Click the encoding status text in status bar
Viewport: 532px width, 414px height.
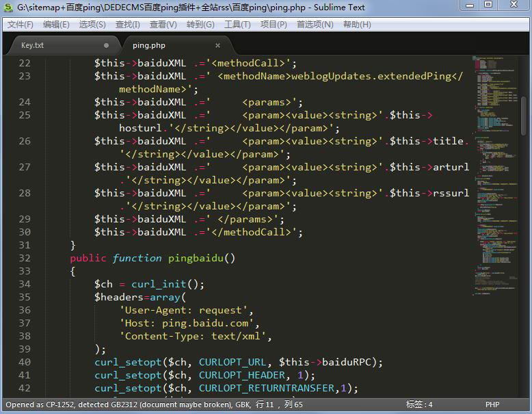(x=154, y=404)
